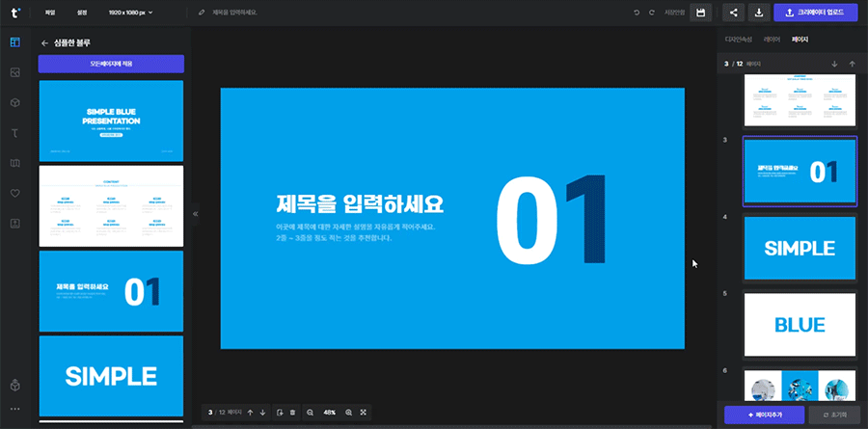Image resolution: width=868 pixels, height=429 pixels.
Task: Switch to the 레이어 tab
Action: 772,40
